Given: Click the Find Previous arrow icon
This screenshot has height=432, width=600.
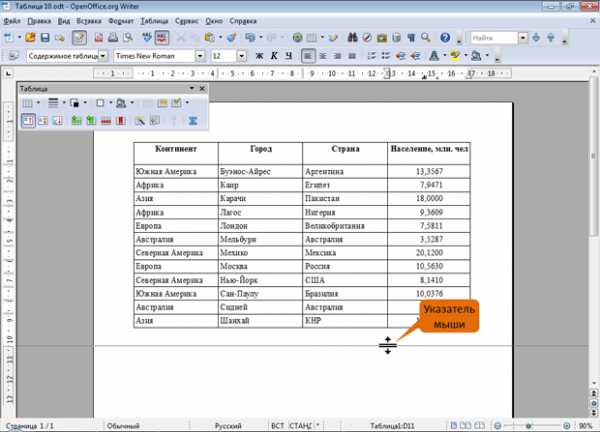Looking at the screenshot, I should [551, 37].
